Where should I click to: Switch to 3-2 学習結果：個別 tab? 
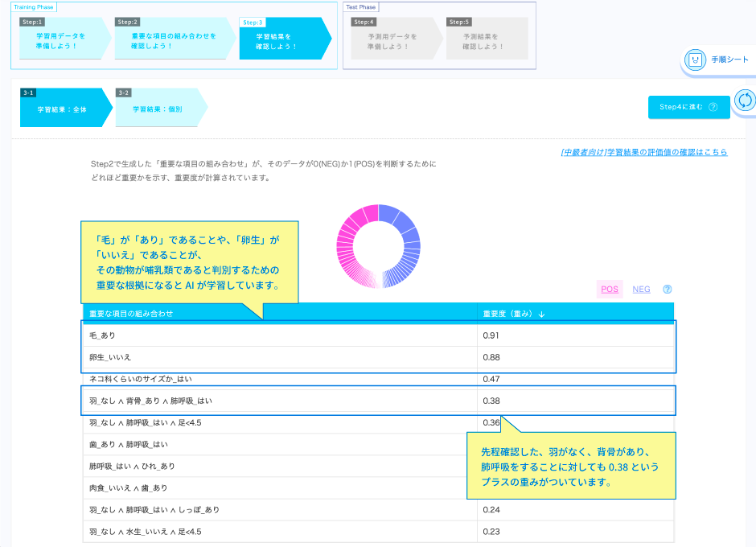pyautogui.click(x=161, y=108)
